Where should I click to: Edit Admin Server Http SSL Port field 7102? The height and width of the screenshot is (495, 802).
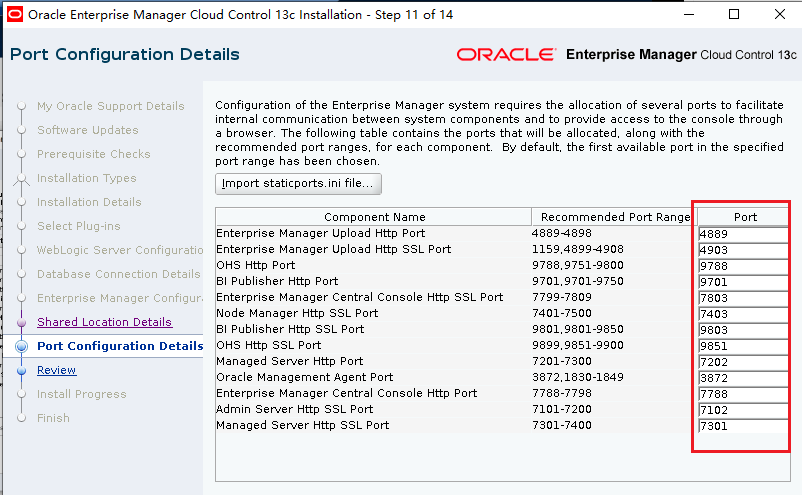click(x=743, y=410)
